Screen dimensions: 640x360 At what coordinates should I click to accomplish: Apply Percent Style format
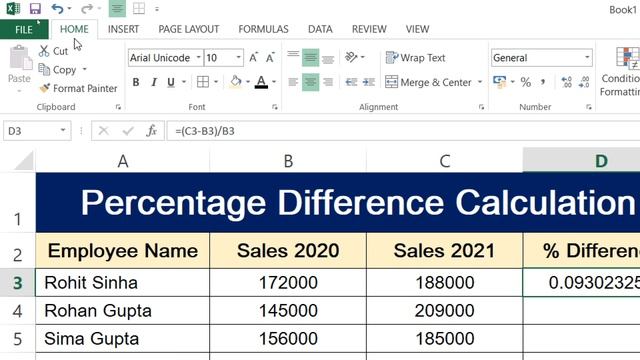tap(526, 82)
